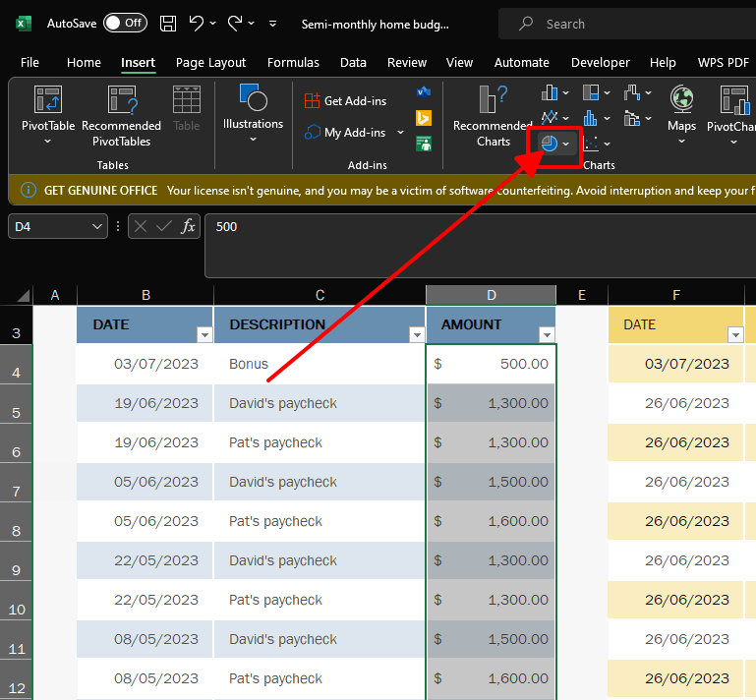The width and height of the screenshot is (756, 700).
Task: Switch to the Formulas tab
Action: coord(293,62)
